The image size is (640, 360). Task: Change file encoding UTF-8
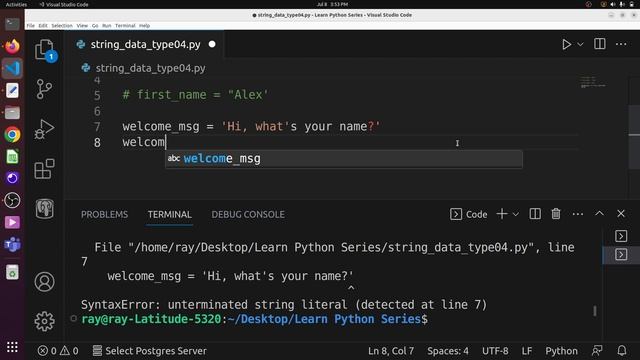point(495,351)
